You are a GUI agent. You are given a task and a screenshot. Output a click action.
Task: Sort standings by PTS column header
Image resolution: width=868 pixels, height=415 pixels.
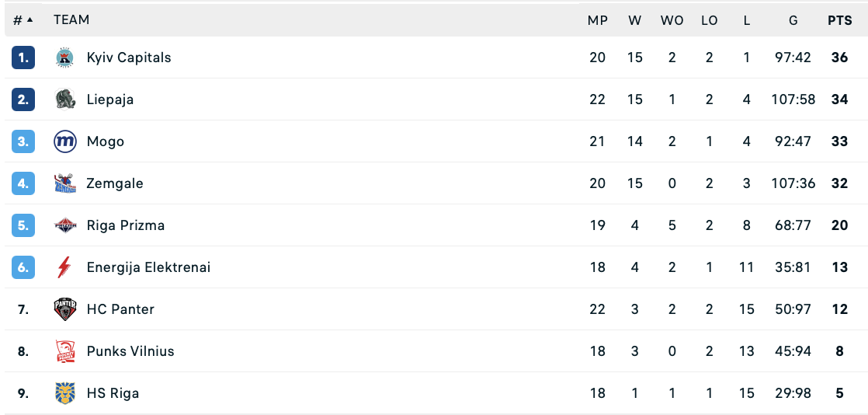(x=839, y=20)
